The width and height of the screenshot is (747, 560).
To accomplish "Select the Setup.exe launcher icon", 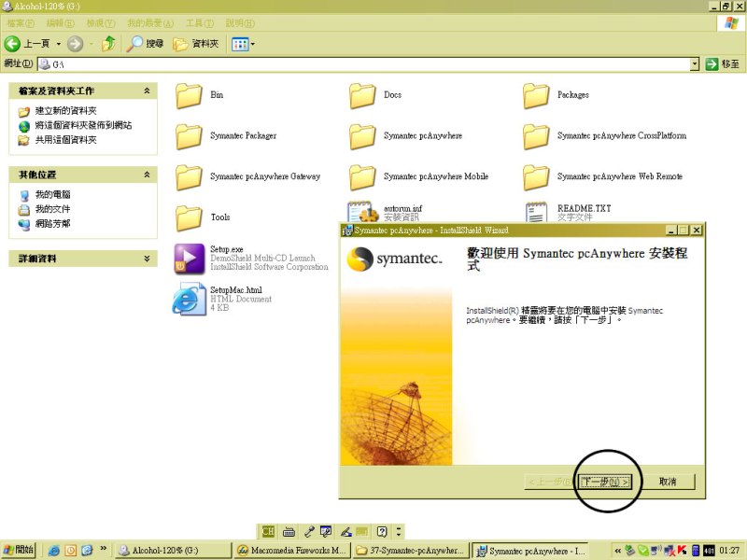I will [x=190, y=259].
